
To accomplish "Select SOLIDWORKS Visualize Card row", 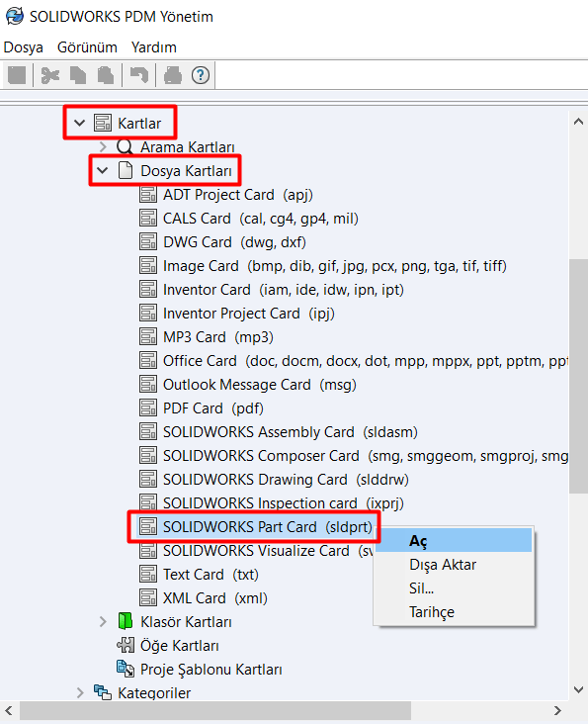I will pos(256,550).
